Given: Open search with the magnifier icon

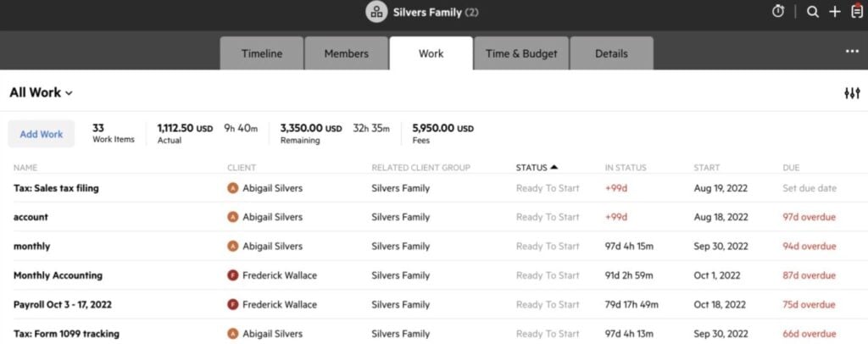Looking at the screenshot, I should [x=812, y=12].
